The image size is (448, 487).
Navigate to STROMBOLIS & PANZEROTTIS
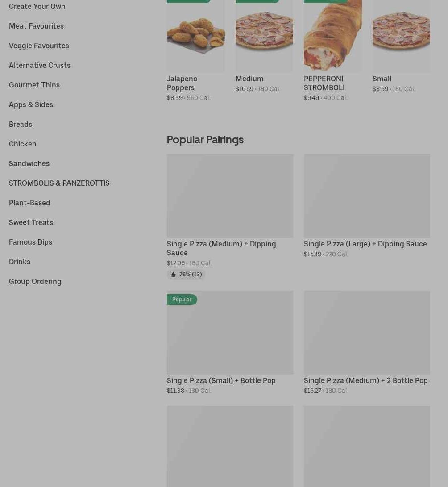[59, 183]
